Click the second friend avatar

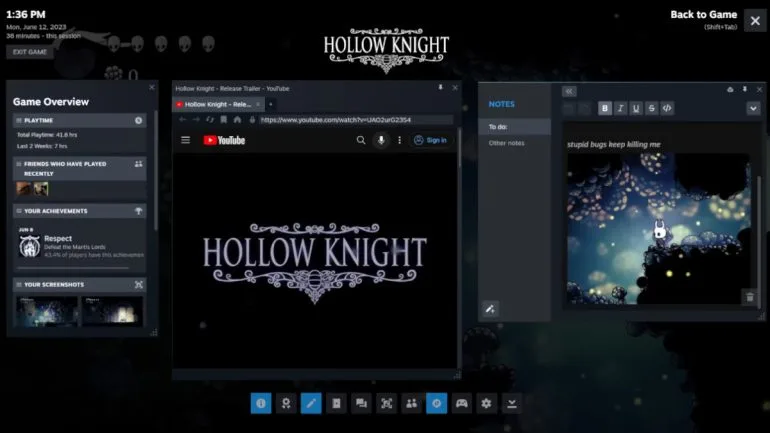coord(41,189)
